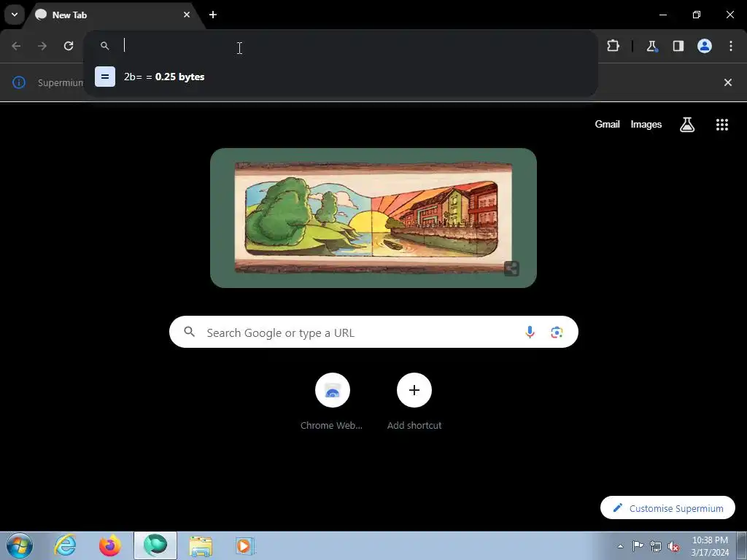Select the New Tab tab
The width and height of the screenshot is (747, 560).
(115, 15)
